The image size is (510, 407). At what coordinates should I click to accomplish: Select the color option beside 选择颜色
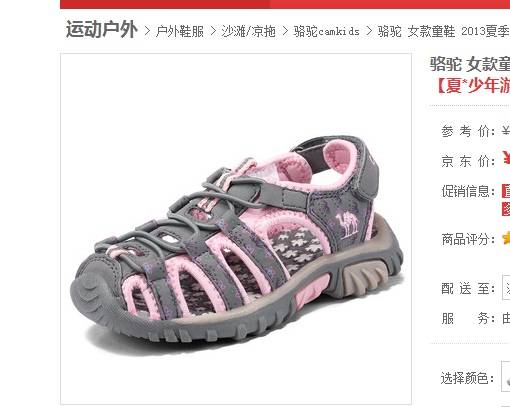(506, 377)
